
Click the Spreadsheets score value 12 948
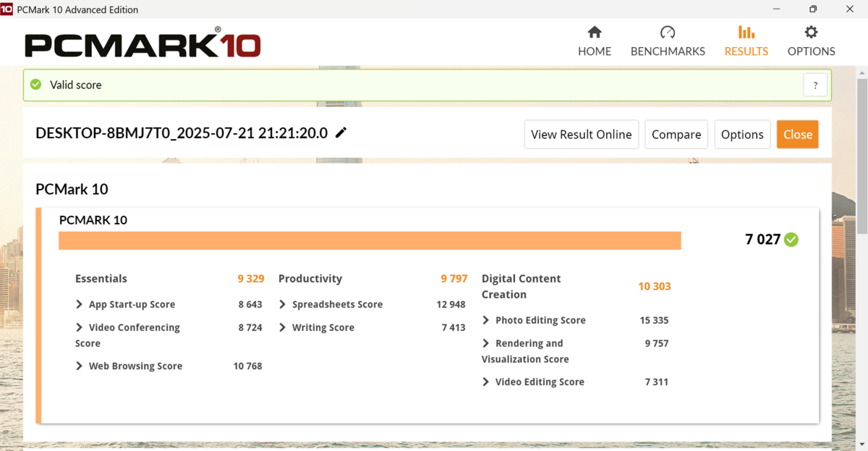pos(451,305)
